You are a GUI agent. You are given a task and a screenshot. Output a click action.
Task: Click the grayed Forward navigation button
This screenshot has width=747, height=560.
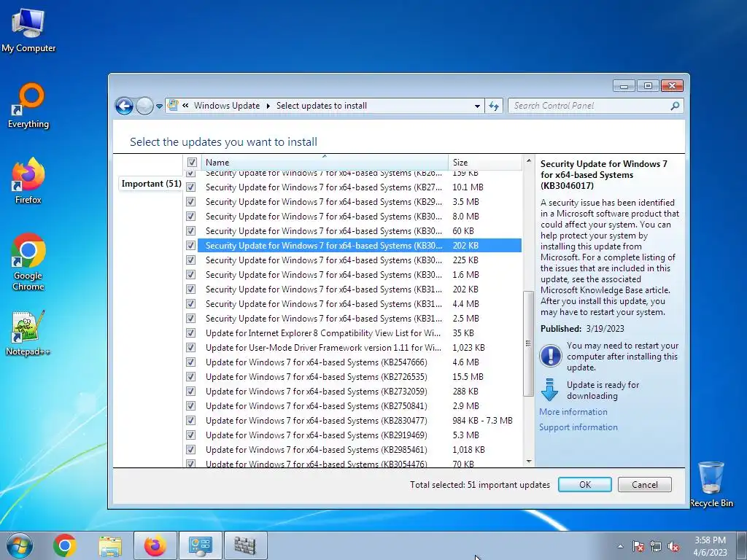pyautogui.click(x=144, y=106)
